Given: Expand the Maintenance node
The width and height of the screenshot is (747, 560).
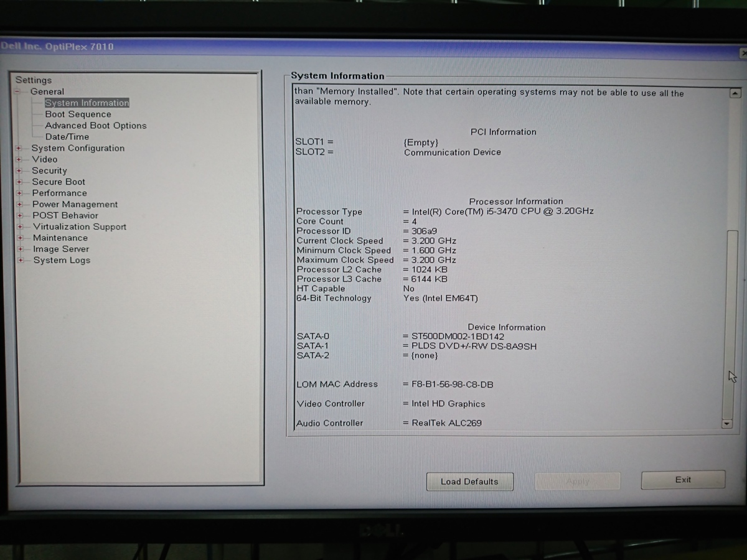Looking at the screenshot, I should (x=21, y=238).
